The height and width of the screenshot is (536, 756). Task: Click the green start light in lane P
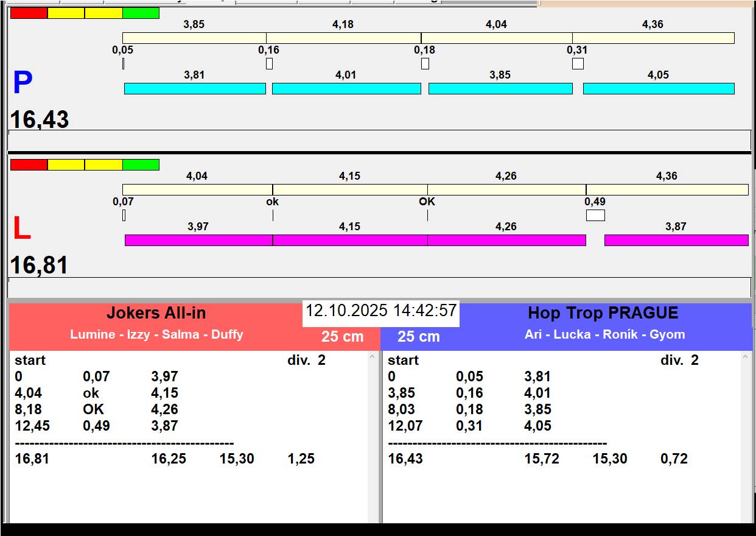pos(141,13)
